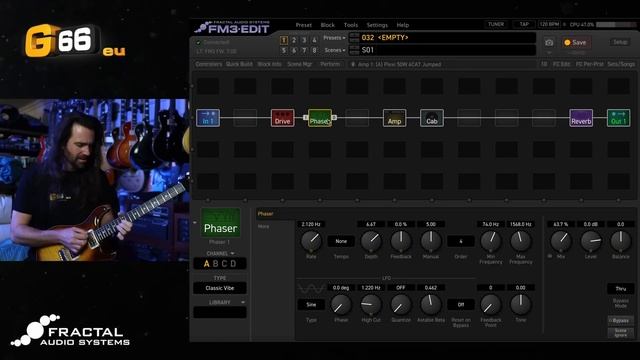The height and width of the screenshot is (360, 640).
Task: Click the Setup button
Action: [x=620, y=42]
